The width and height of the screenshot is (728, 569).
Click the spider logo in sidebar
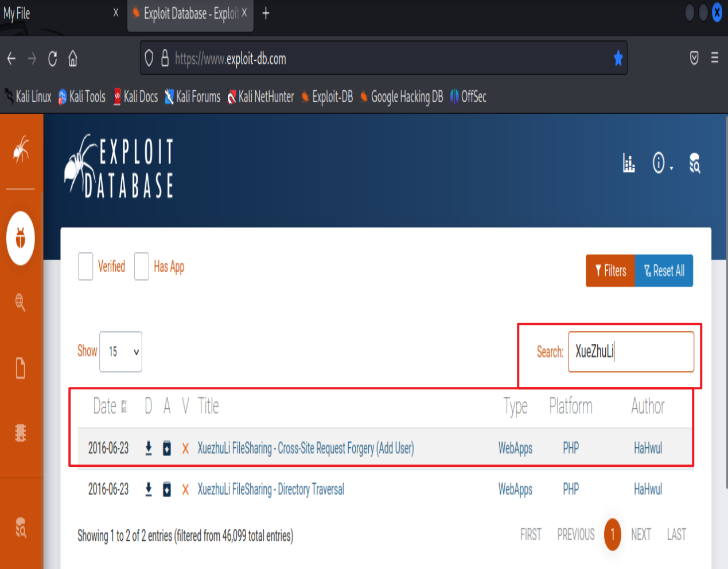point(21,149)
